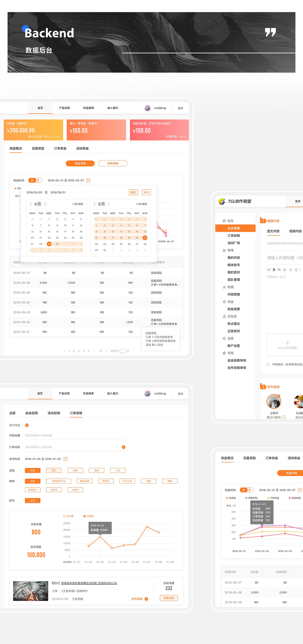Image resolution: width=303 pixels, height=644 pixels.
Task: Click 退出 in top dashboard header
Action: pyautogui.click(x=181, y=108)
